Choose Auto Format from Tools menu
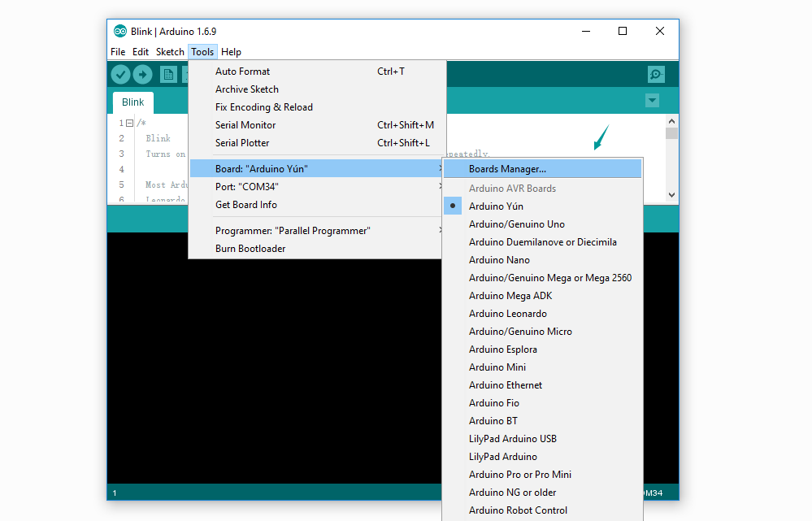 click(x=318, y=72)
